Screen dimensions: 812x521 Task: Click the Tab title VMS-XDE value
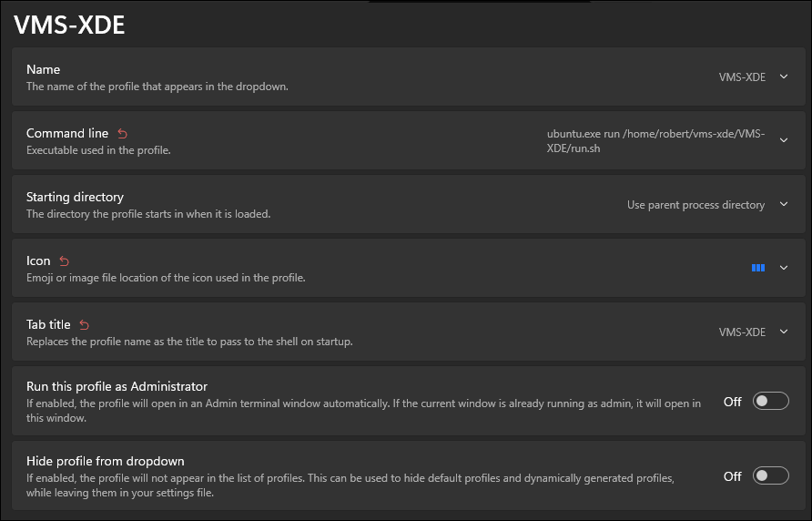click(742, 332)
